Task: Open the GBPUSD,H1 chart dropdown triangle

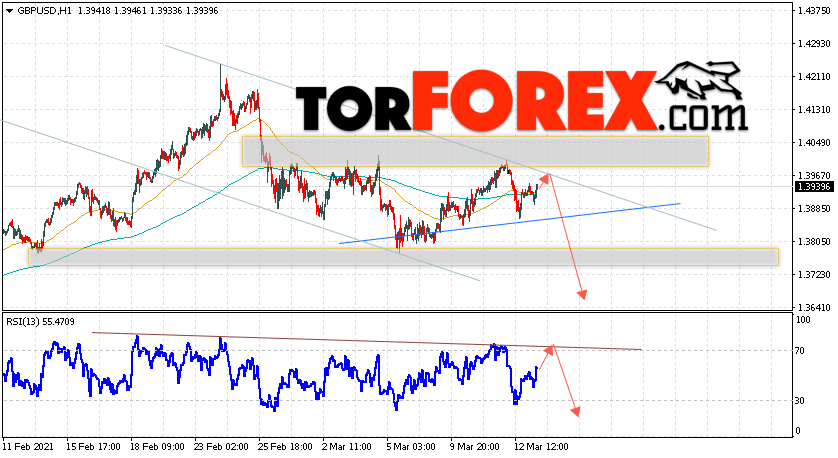Action: 10,11
